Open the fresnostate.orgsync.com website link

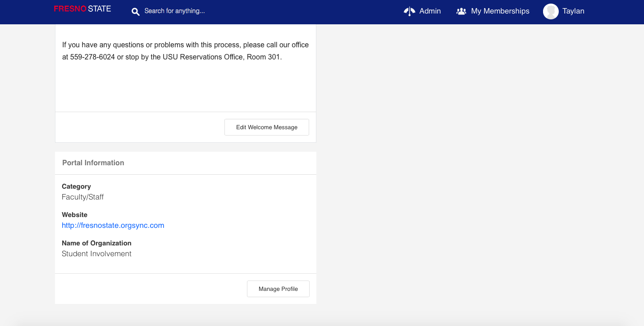coord(113,226)
